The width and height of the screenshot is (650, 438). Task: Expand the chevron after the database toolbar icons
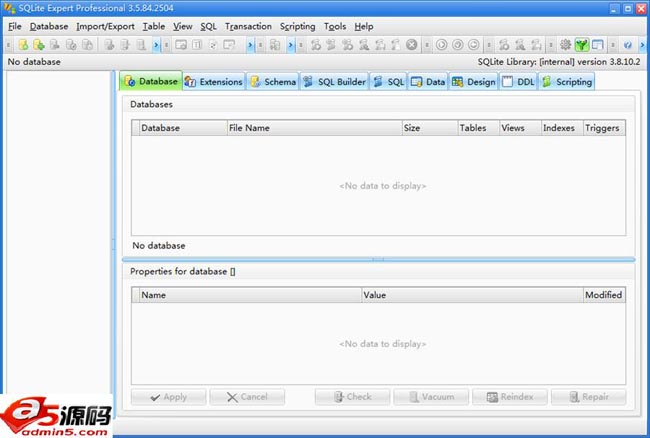pos(156,45)
